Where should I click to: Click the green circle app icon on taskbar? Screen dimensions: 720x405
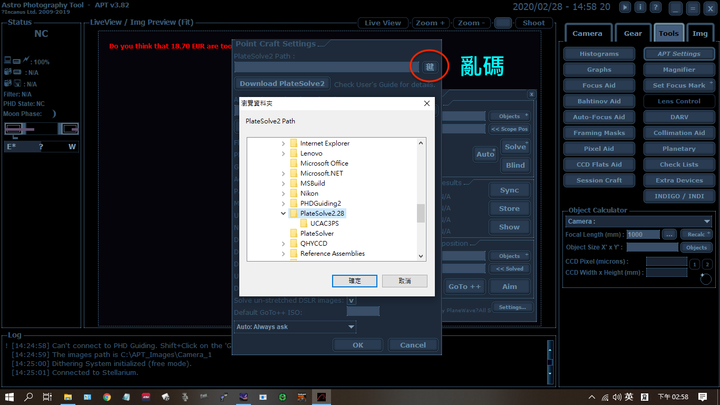coord(282,397)
